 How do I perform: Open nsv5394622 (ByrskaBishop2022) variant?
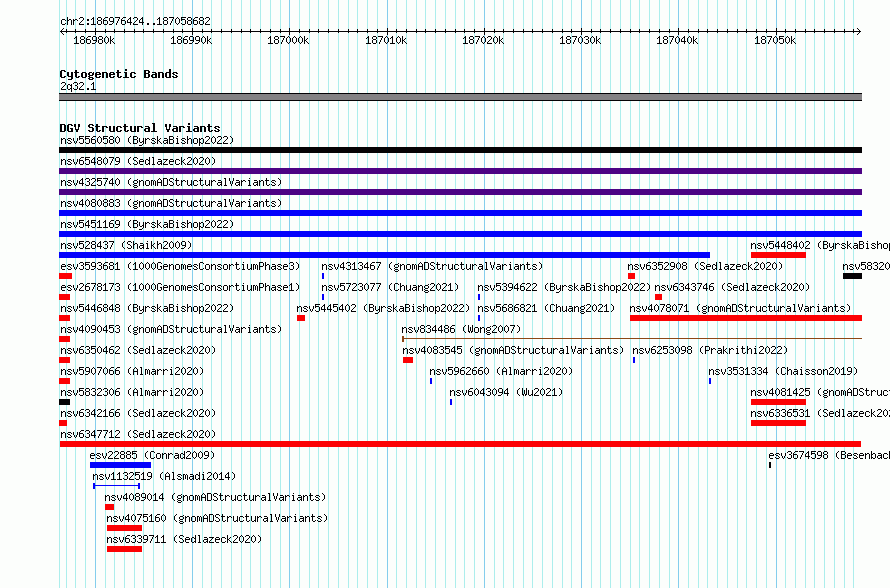(564, 287)
